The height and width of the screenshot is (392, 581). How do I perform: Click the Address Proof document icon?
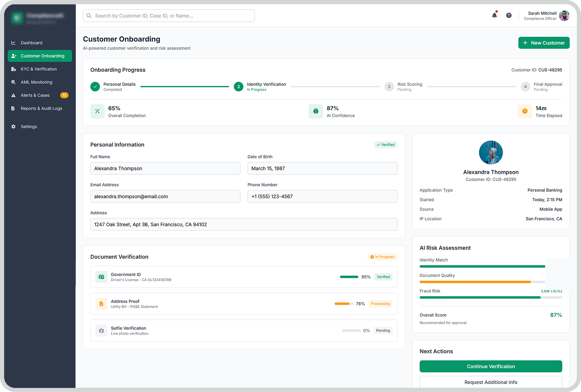point(101,304)
